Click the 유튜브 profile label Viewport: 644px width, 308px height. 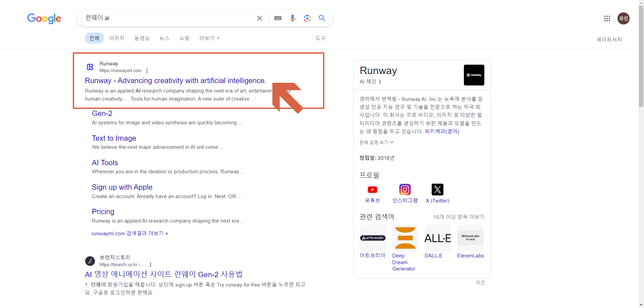372,200
